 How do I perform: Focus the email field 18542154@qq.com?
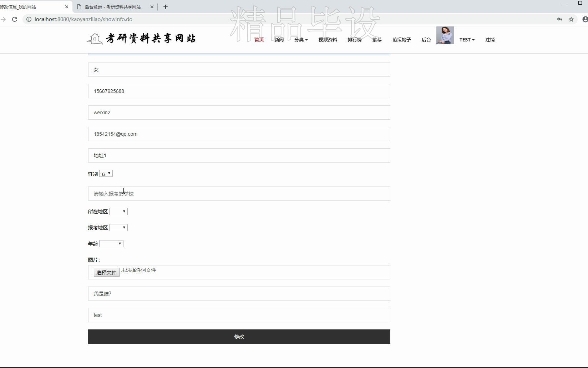pyautogui.click(x=239, y=134)
